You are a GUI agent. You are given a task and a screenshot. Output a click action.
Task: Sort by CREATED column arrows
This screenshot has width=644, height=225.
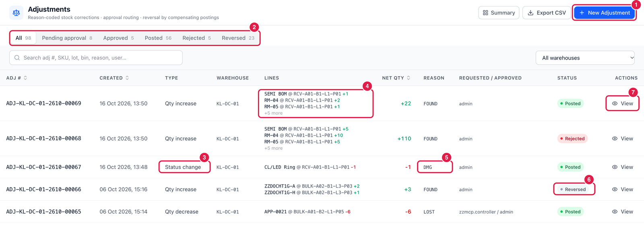point(127,78)
